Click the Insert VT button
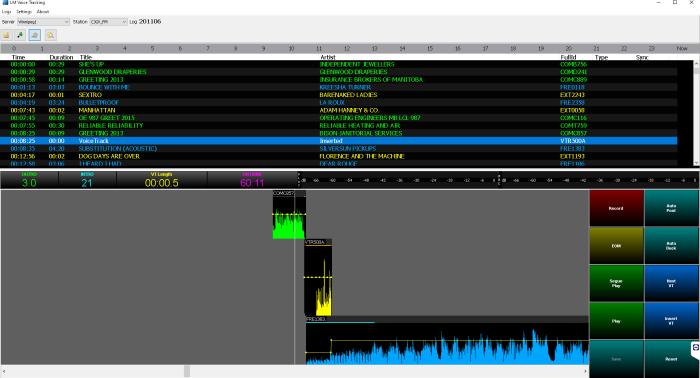 pyautogui.click(x=671, y=321)
